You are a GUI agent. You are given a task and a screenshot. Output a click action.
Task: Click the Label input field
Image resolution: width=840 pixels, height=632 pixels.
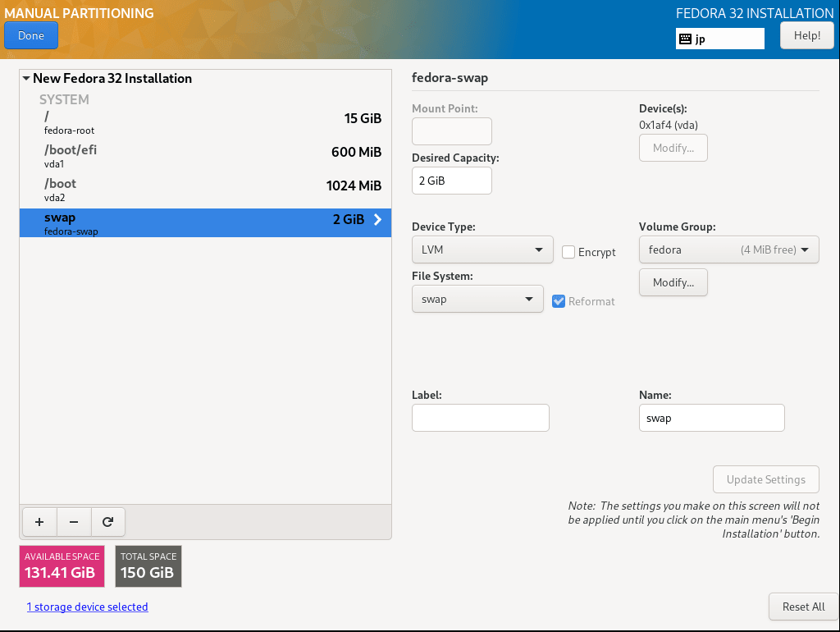click(x=481, y=418)
